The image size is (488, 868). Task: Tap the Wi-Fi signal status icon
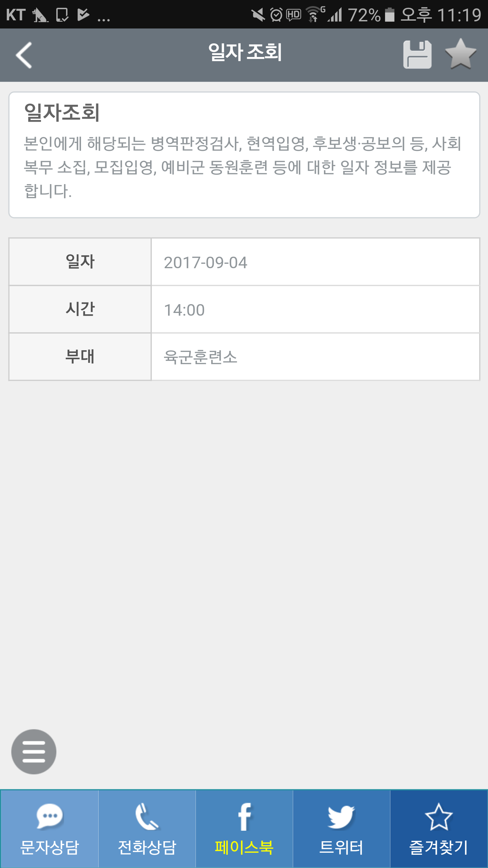point(314,15)
